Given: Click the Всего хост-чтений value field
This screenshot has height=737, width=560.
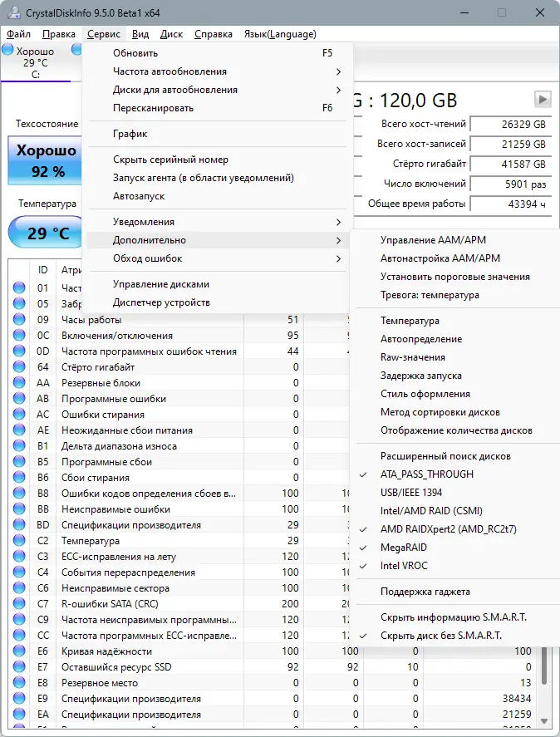Looking at the screenshot, I should pos(512,125).
